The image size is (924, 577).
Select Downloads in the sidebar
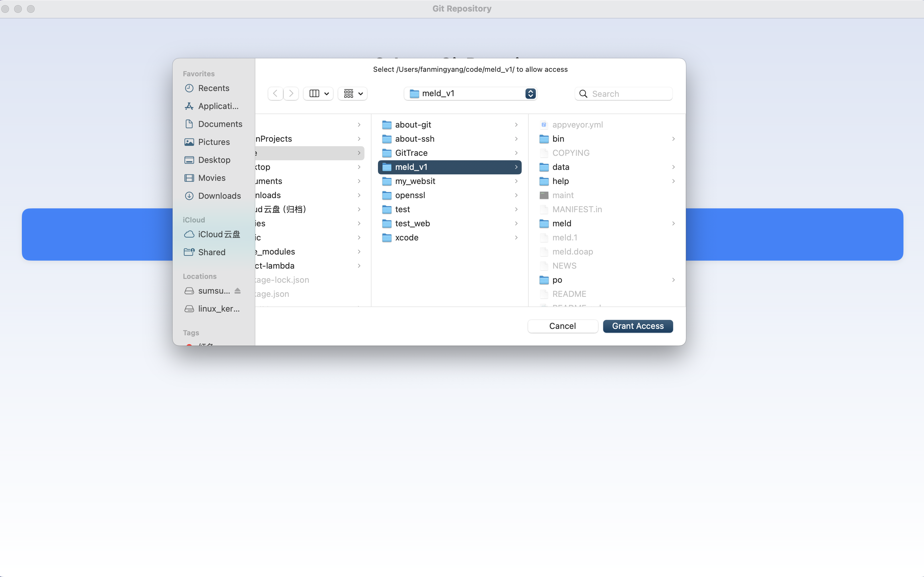[219, 196]
